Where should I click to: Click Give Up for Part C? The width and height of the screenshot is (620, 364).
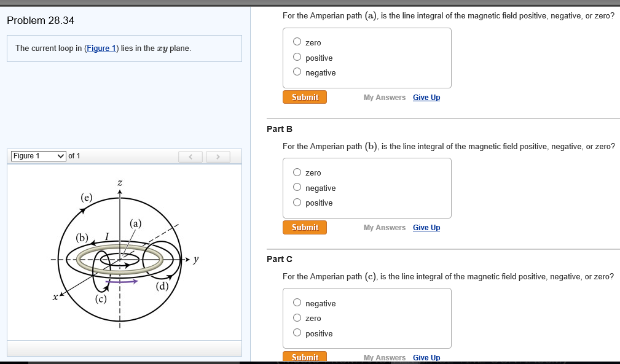pos(426,357)
